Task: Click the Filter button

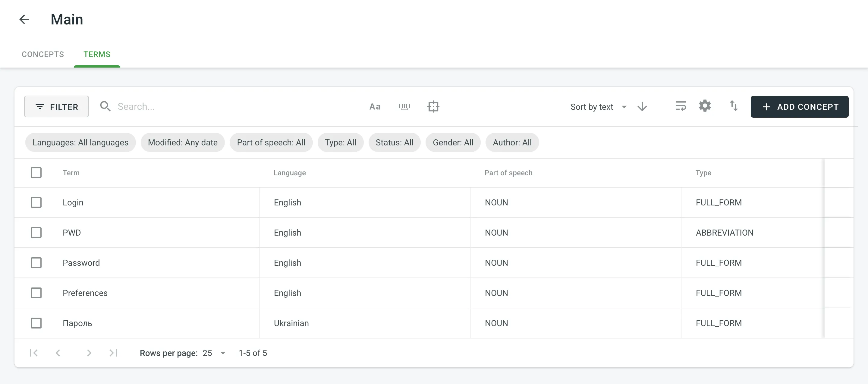Action: click(x=56, y=106)
